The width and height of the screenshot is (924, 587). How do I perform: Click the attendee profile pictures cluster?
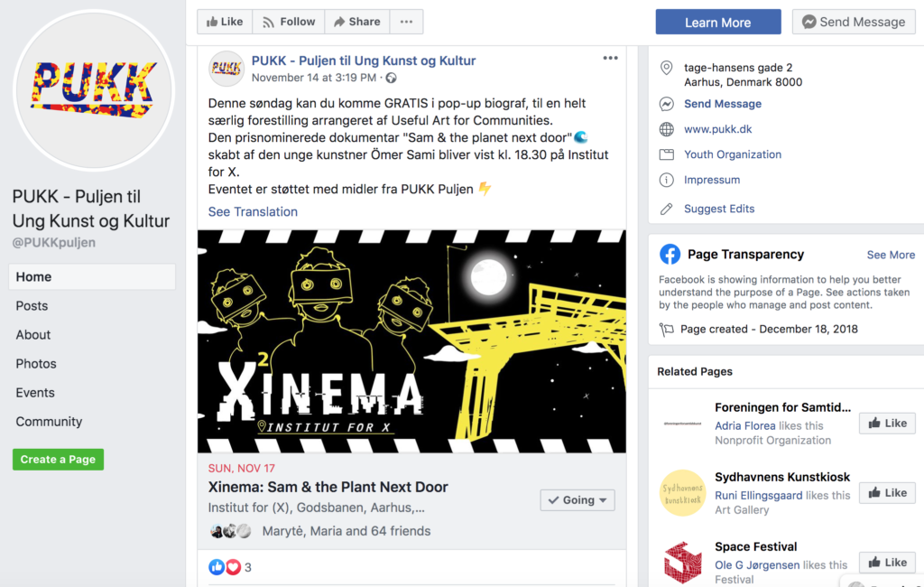pos(231,531)
